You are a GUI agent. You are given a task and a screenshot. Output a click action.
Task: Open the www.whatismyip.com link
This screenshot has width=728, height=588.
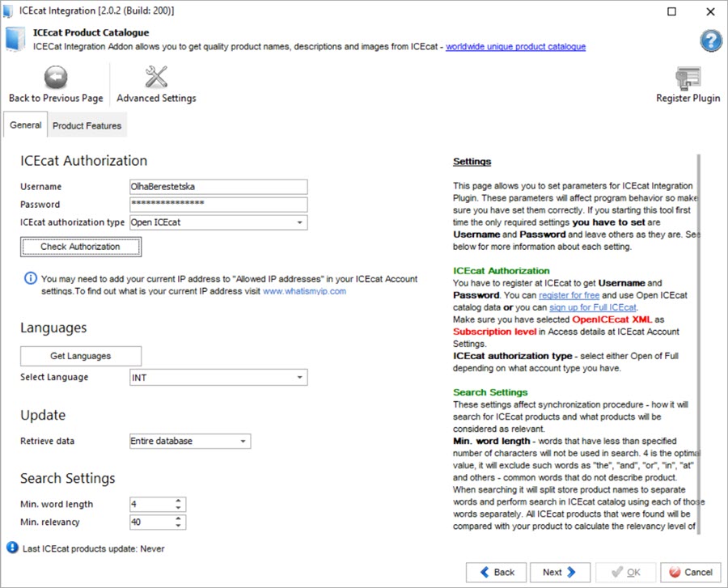(304, 291)
